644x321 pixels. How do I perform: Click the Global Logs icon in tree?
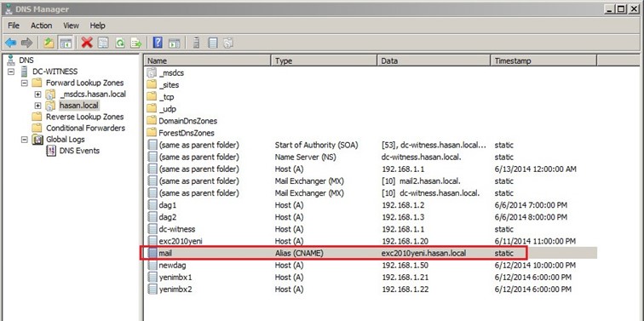click(x=37, y=140)
